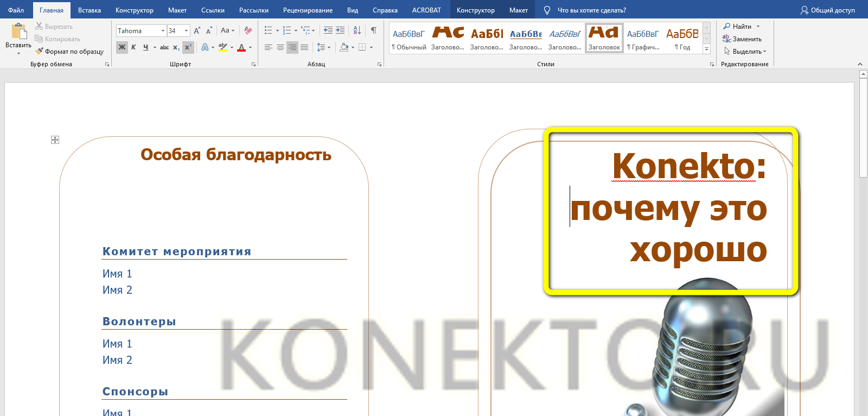Increase the paragraph indent
Image resolution: width=868 pixels, height=416 pixels.
[340, 30]
